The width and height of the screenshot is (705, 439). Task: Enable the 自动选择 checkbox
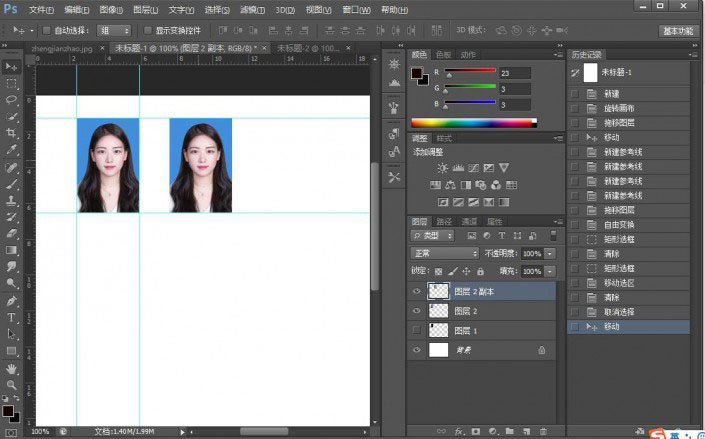[x=47, y=30]
